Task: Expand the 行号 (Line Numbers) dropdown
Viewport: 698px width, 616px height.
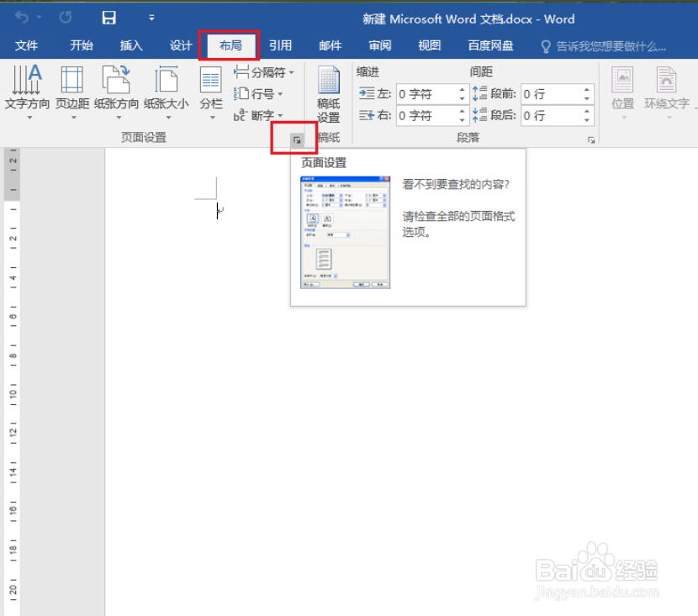Action: click(258, 94)
